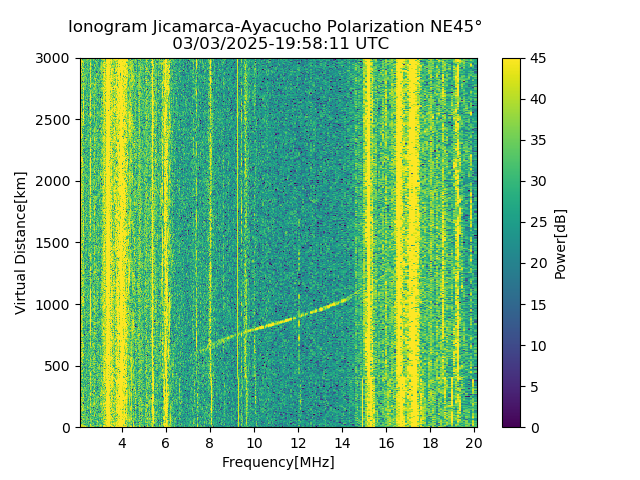Click the 3000 tick on distance axis
The height and width of the screenshot is (480, 640).
tap(52, 59)
